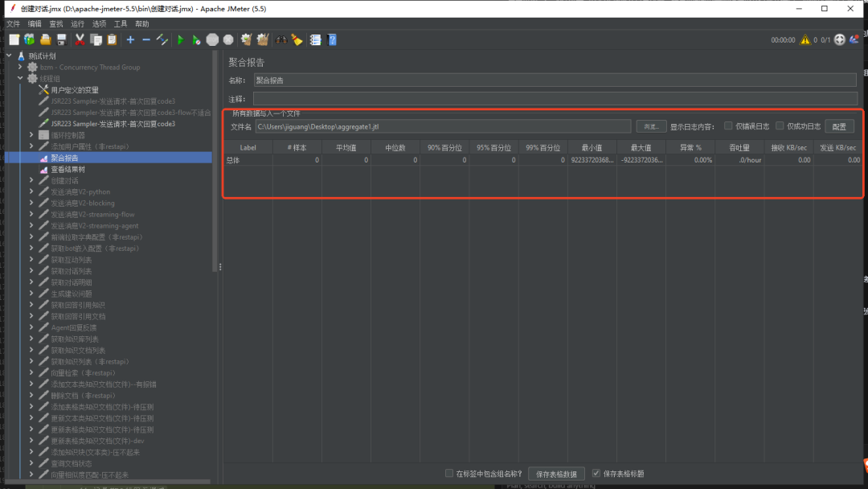Open the 帮助 menu

coord(142,24)
